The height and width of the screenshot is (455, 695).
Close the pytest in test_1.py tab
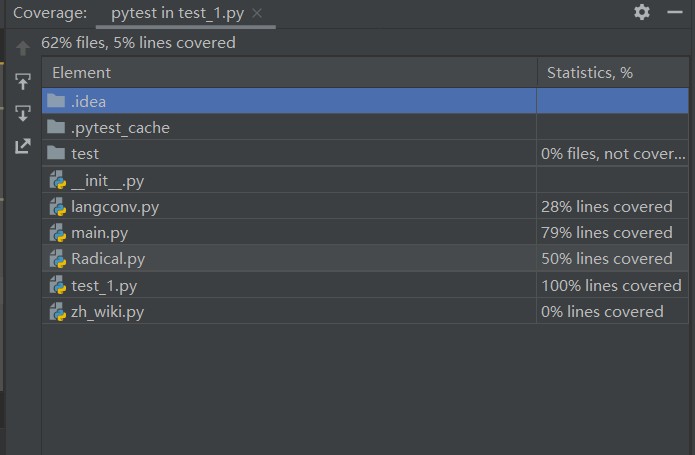click(x=257, y=14)
